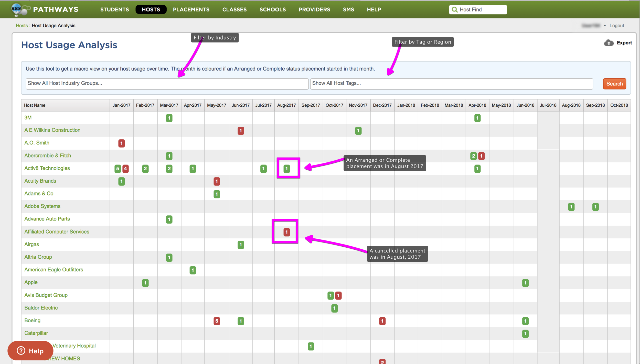This screenshot has height=364, width=640.
Task: Click Abercrombie & Fitch red 1 badge Apr-2018
Action: (481, 156)
